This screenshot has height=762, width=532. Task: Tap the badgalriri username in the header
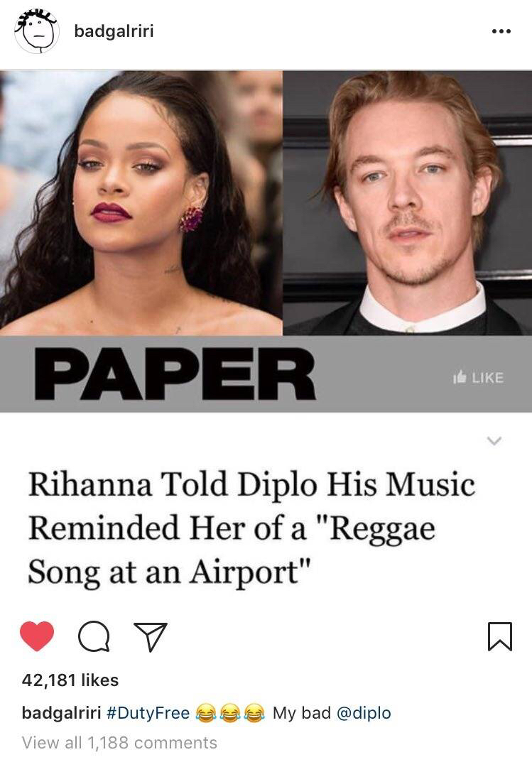click(114, 31)
